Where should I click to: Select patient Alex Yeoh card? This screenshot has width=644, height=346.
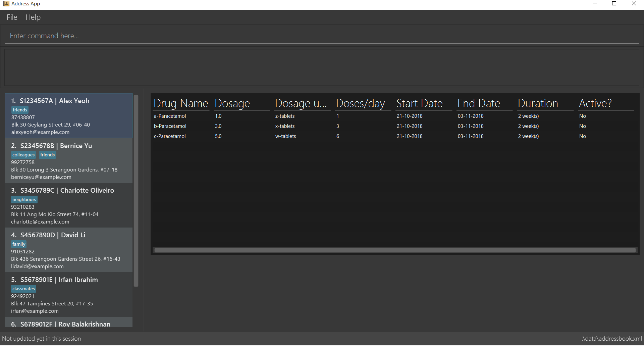click(69, 115)
